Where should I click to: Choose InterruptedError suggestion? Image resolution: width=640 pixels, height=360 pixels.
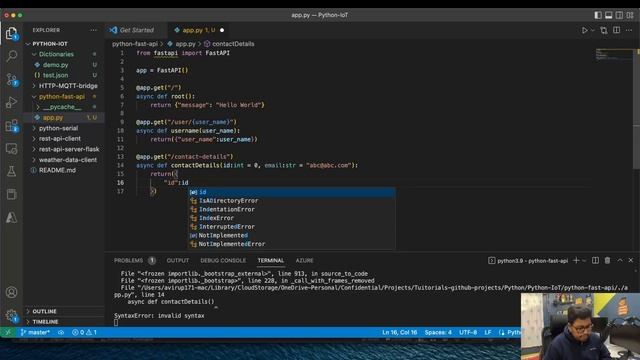(x=291, y=227)
